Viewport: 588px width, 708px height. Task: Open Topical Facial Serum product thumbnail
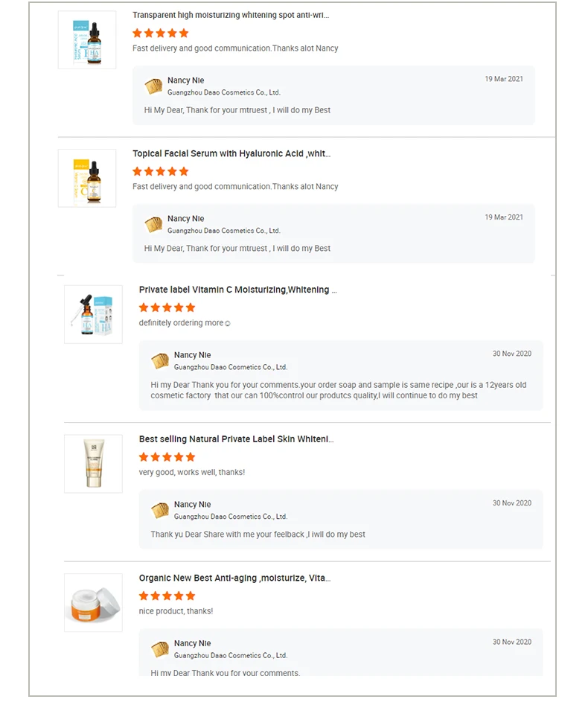point(87,178)
